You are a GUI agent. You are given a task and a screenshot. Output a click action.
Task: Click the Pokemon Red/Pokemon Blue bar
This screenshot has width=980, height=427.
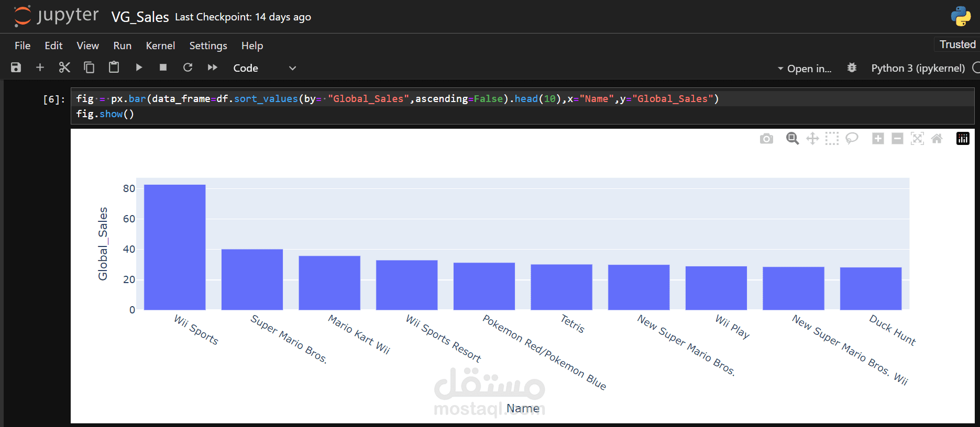coord(484,286)
